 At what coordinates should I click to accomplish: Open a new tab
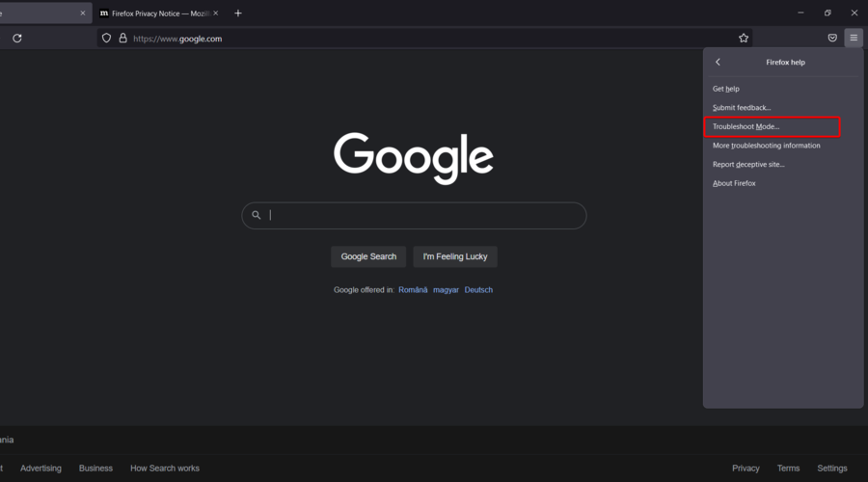[x=238, y=13]
